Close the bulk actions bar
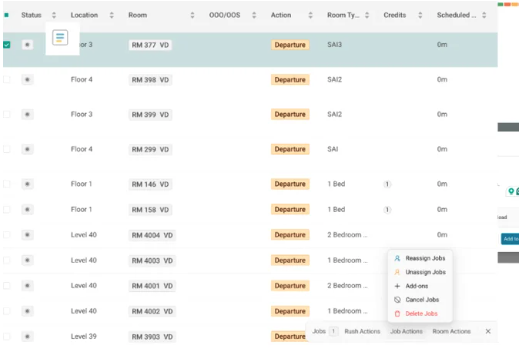Screen dimensions: 526x360 click(488, 331)
